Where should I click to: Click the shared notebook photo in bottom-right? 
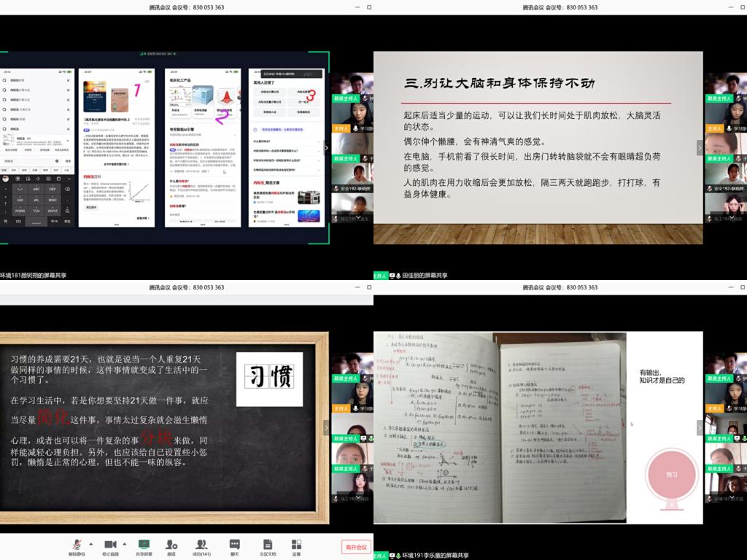500,427
